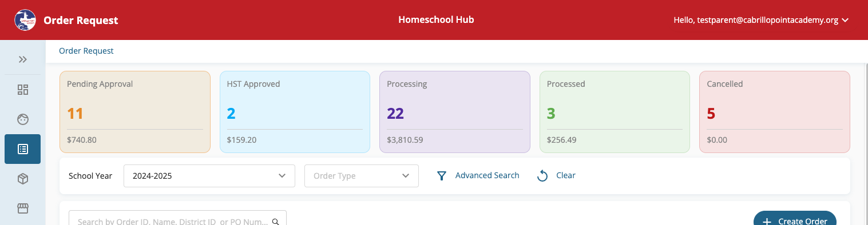Select the Cancelled status card
This screenshot has width=868, height=225.
click(x=775, y=112)
